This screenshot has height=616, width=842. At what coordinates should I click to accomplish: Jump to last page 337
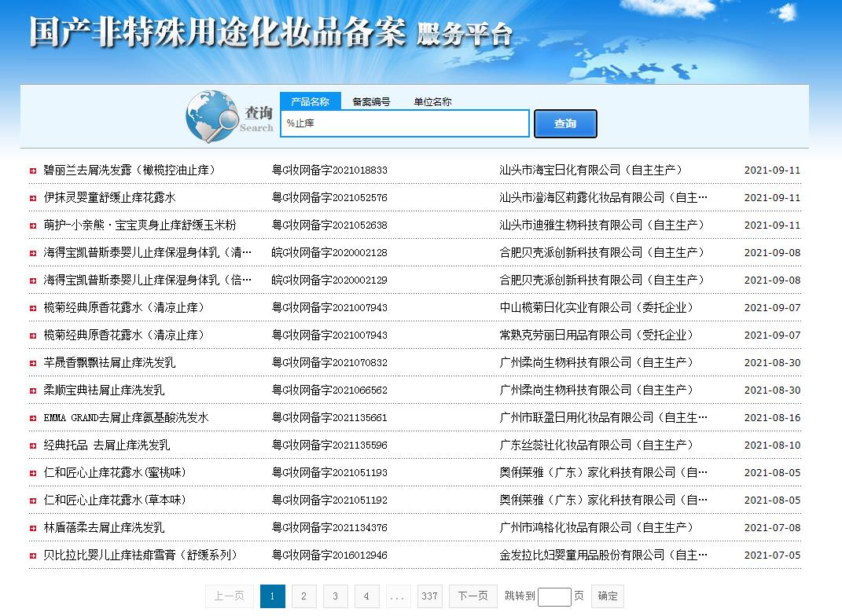[429, 596]
